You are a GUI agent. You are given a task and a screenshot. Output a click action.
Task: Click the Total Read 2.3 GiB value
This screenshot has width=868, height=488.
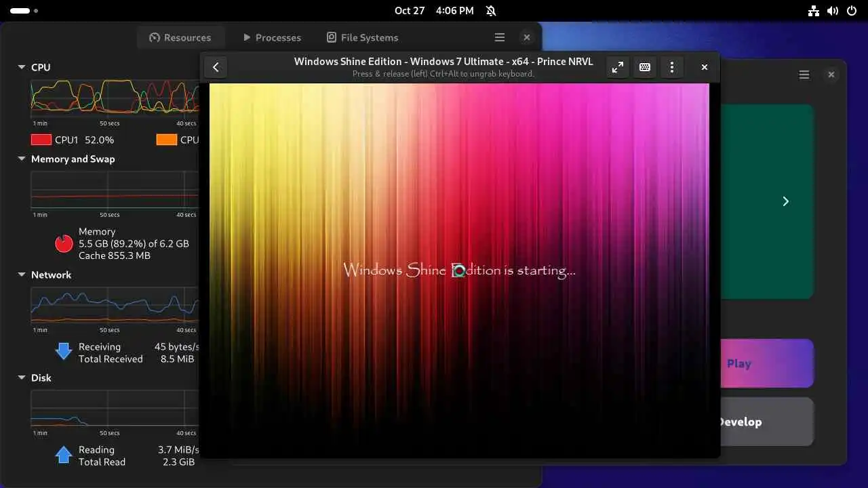pos(178,462)
